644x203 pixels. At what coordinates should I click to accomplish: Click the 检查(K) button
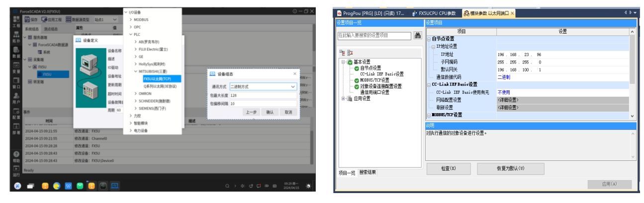[449, 168]
